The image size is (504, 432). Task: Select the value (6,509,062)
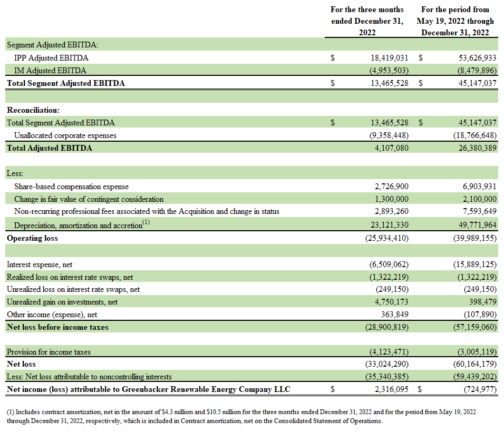pos(389,264)
